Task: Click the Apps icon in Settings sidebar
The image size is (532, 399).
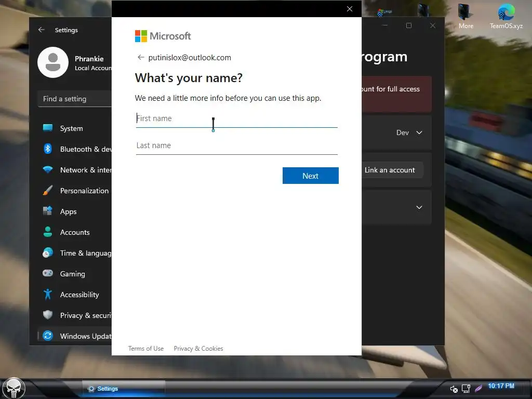Action: (48, 211)
